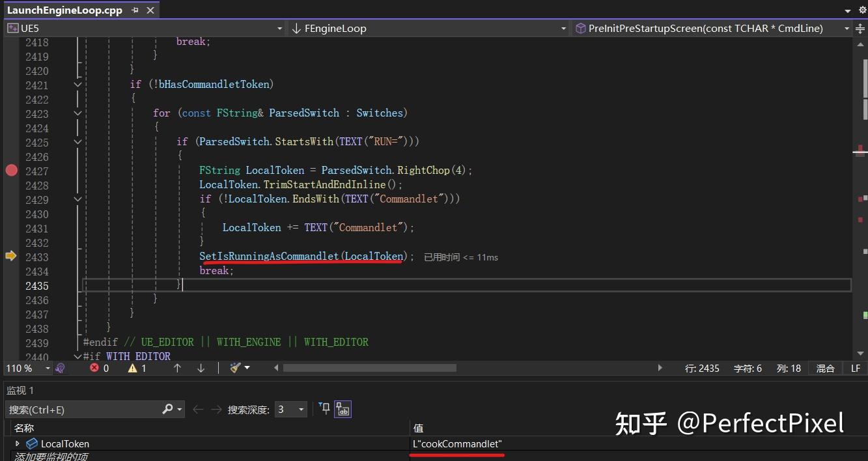Navigate to next issue with down arrow
Viewport: 868px width, 461px height.
pyautogui.click(x=201, y=368)
